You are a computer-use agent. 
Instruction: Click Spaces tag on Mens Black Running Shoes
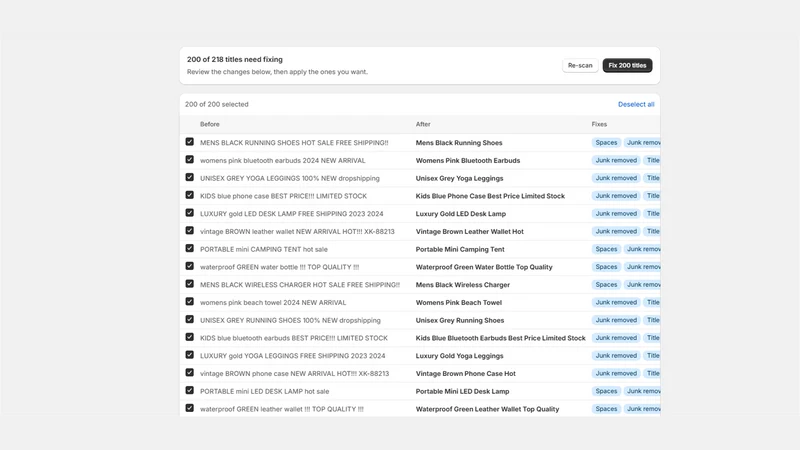pos(606,143)
